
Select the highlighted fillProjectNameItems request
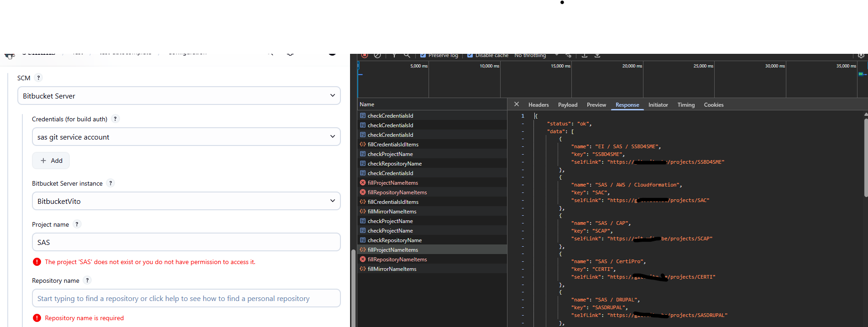tap(432, 250)
